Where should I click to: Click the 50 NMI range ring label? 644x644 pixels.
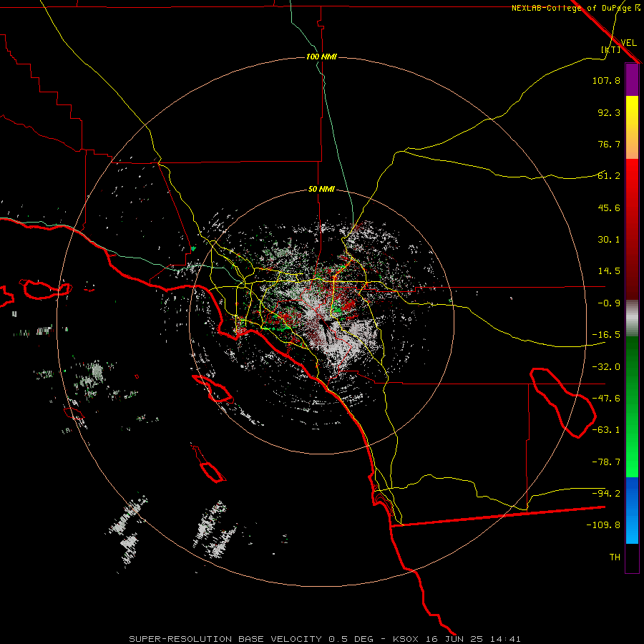(x=321, y=190)
